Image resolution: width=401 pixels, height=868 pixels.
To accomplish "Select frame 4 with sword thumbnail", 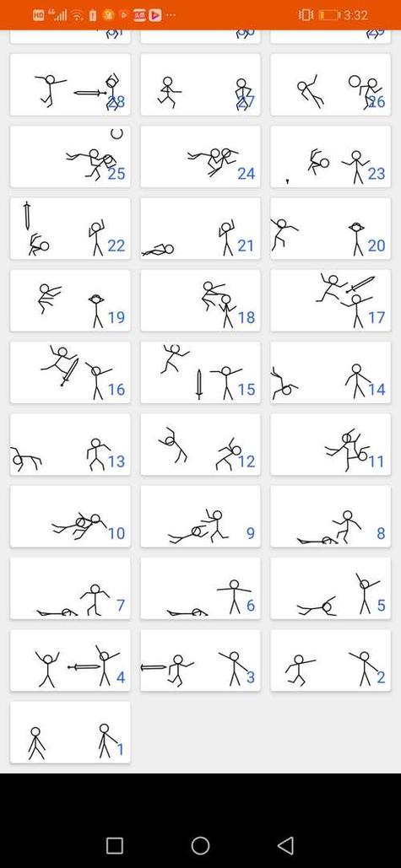I will (70, 660).
